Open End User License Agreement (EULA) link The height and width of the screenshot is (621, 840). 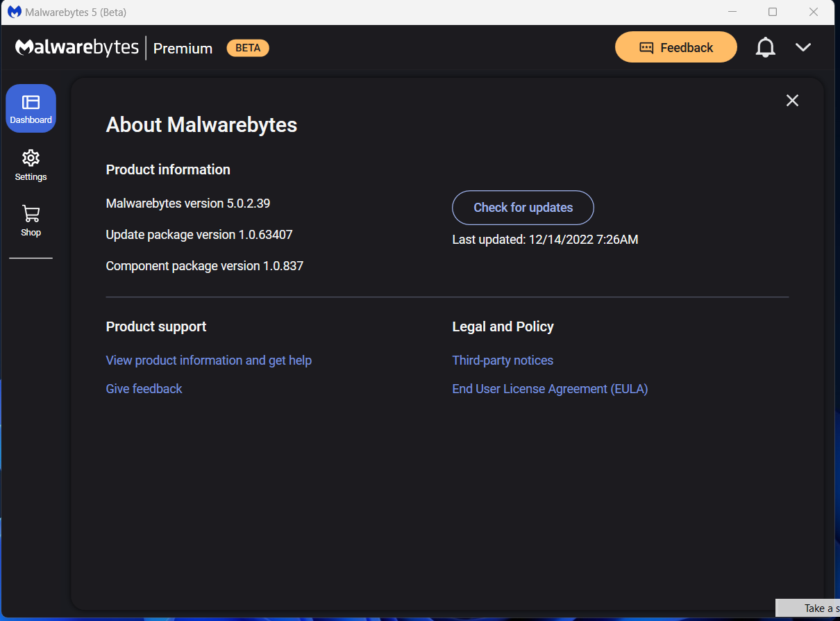click(550, 389)
